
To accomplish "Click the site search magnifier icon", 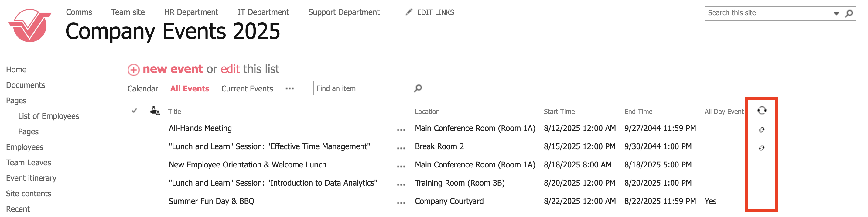I will click(x=849, y=13).
